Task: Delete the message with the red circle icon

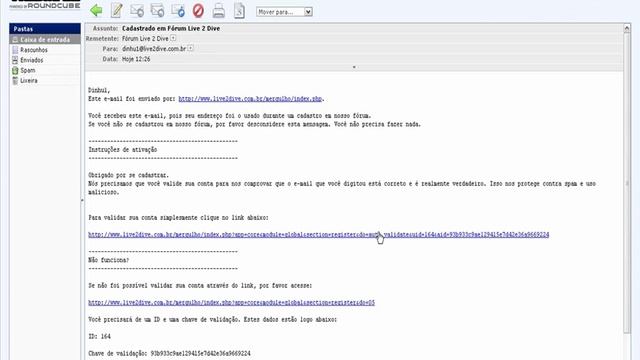Action: click(198, 11)
